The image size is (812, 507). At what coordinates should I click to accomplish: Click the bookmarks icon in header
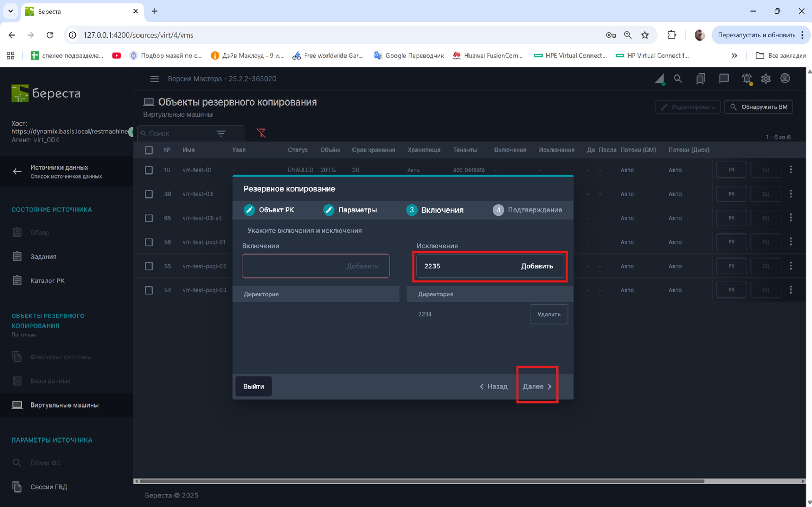point(701,79)
